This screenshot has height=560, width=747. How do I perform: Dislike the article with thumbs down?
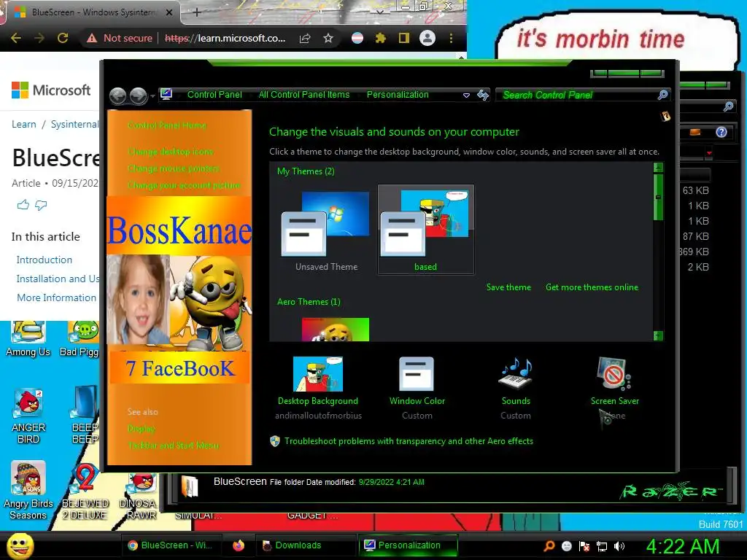pyautogui.click(x=41, y=205)
